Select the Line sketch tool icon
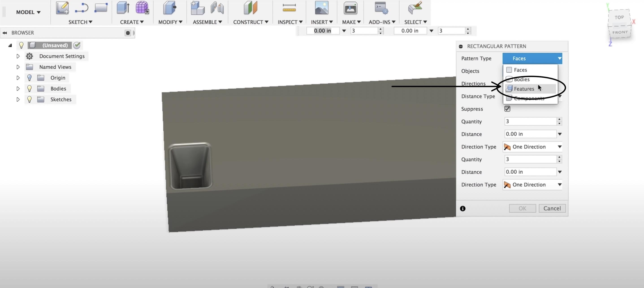644x288 pixels. pyautogui.click(x=82, y=8)
